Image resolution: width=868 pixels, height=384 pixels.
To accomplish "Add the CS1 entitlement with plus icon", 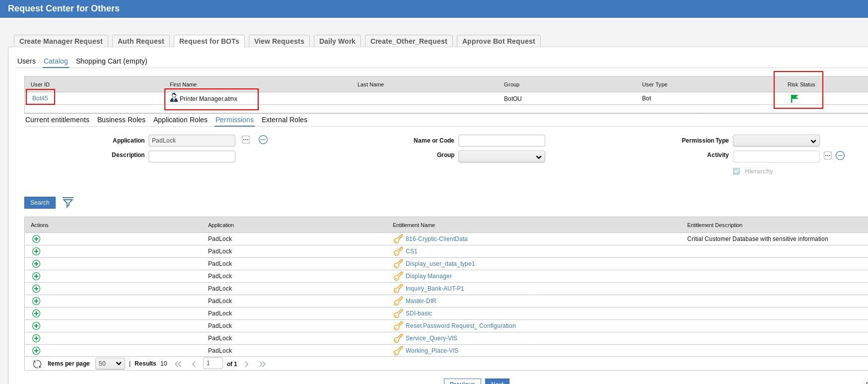I will pos(36,251).
